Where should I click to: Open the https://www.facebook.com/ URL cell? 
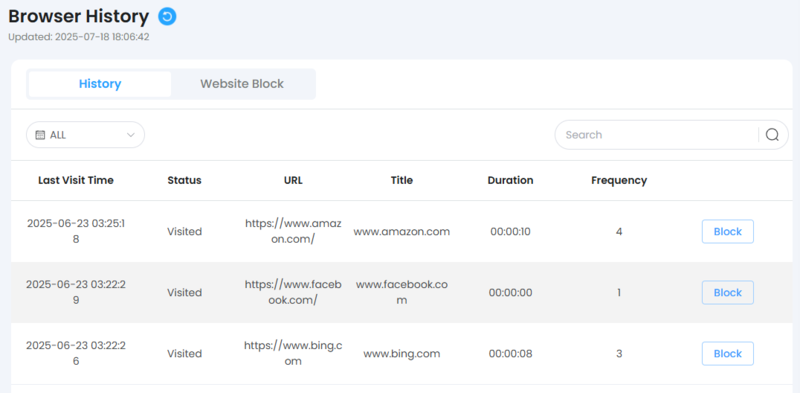click(x=293, y=292)
